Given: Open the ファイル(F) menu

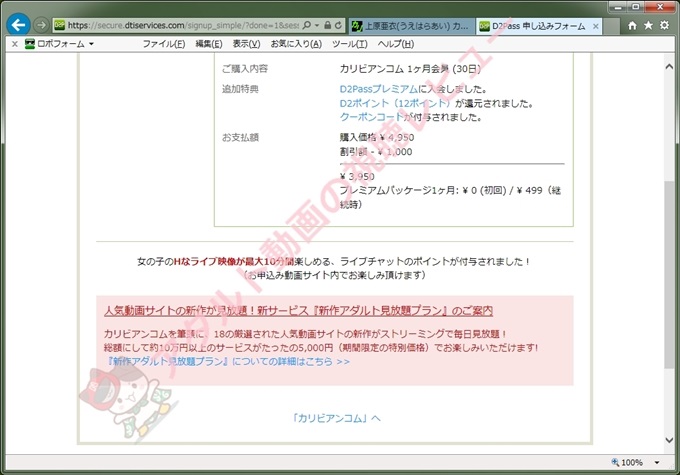Looking at the screenshot, I should [x=163, y=44].
